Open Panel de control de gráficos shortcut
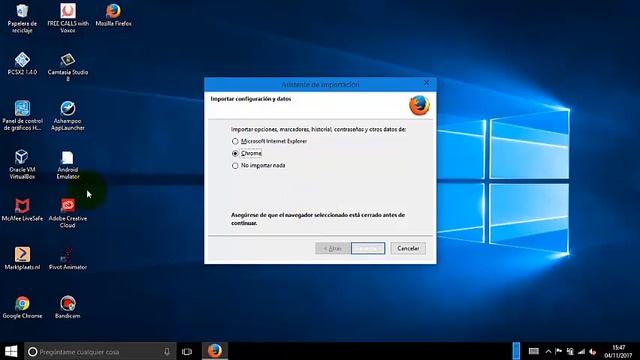Screen dimensions: 640x360 (x=22, y=116)
